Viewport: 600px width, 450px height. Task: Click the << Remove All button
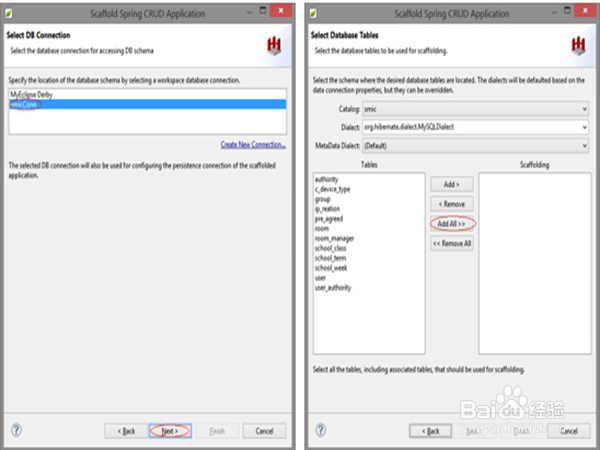pos(452,243)
